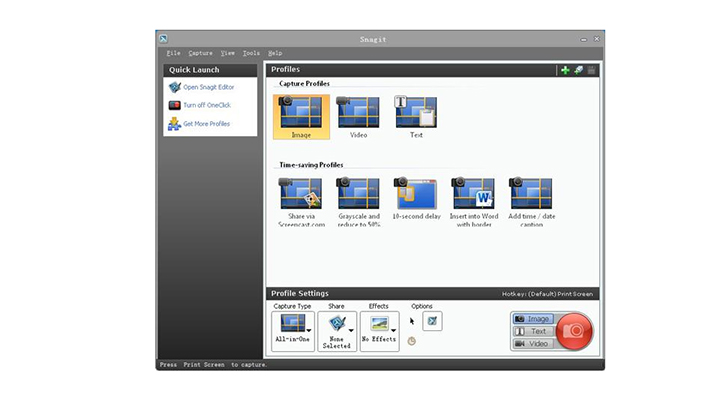
Task: Close the Snagit window
Action: coord(596,39)
